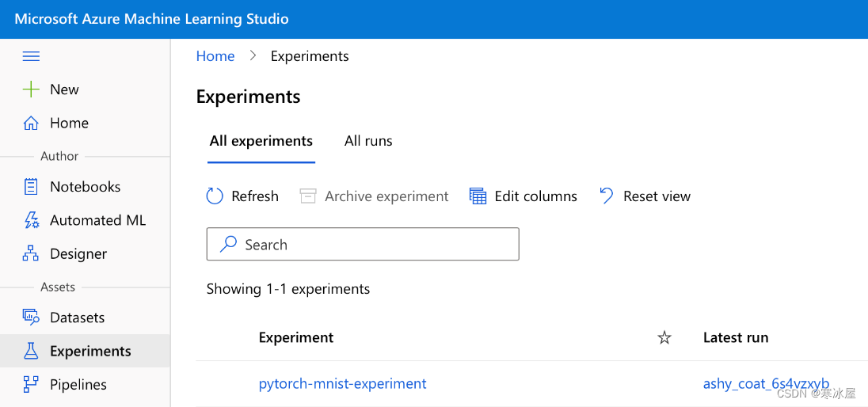Open Home via the house icon

coord(31,123)
